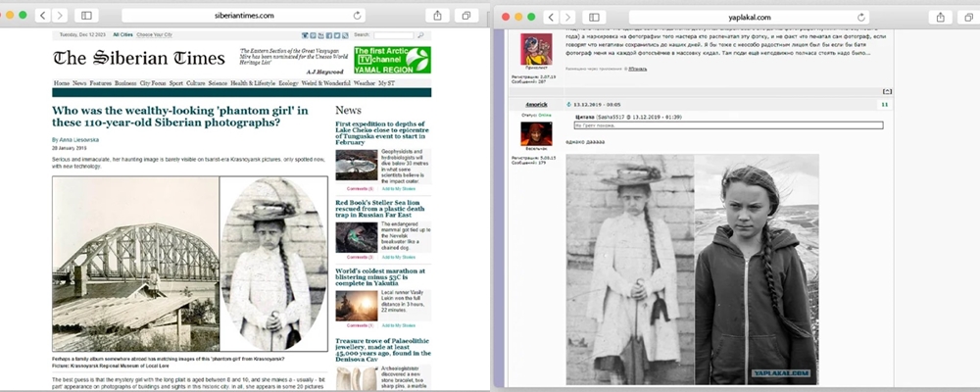Select the City Focus menu item

pyautogui.click(x=153, y=83)
